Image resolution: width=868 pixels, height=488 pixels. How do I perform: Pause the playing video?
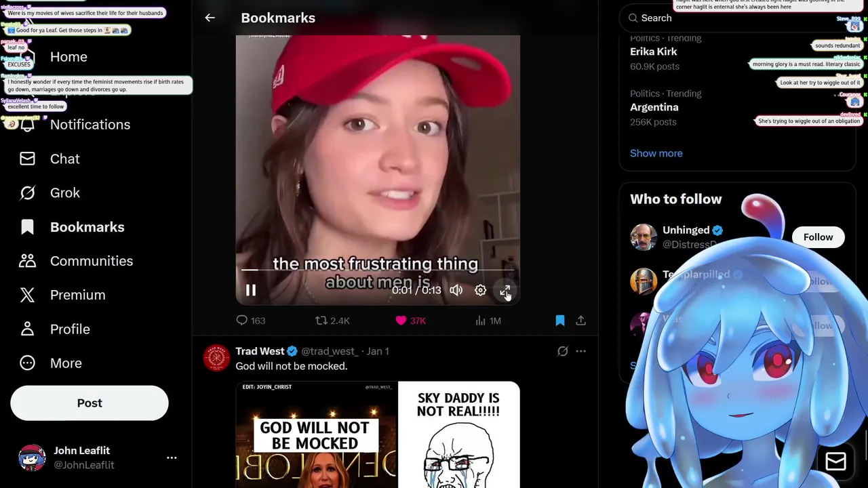250,290
